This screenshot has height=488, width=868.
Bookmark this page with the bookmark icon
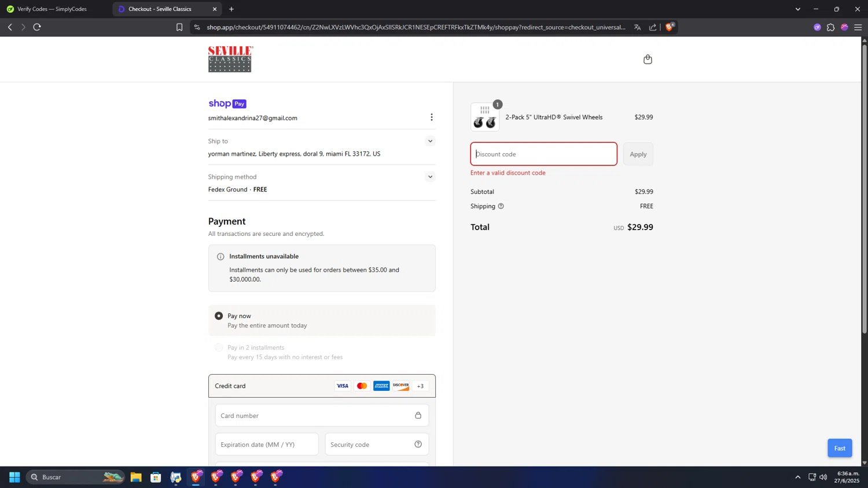(179, 27)
